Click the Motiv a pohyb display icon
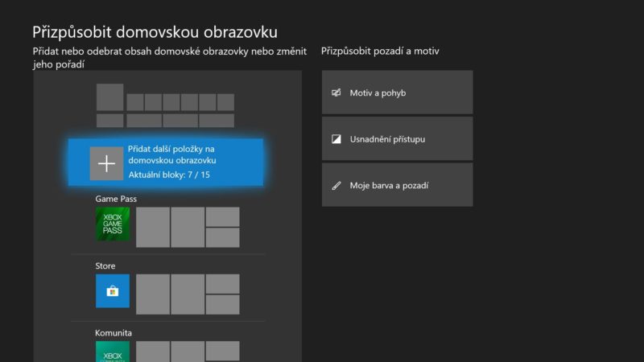 (x=336, y=93)
